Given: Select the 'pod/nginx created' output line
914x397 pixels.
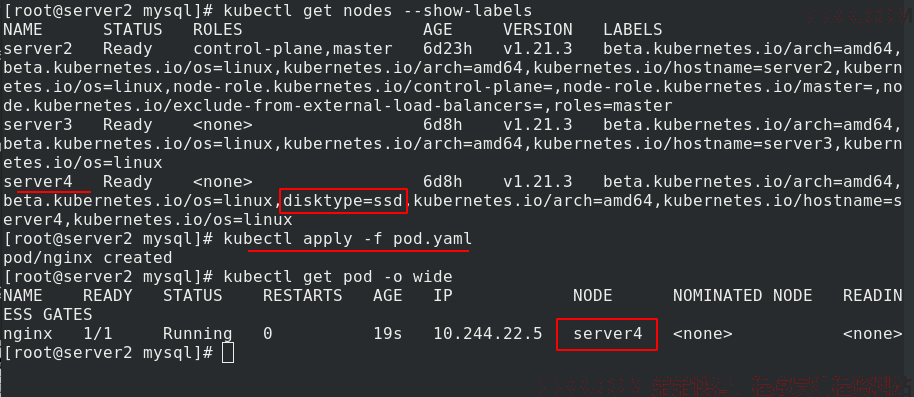Looking at the screenshot, I should pos(87,258).
